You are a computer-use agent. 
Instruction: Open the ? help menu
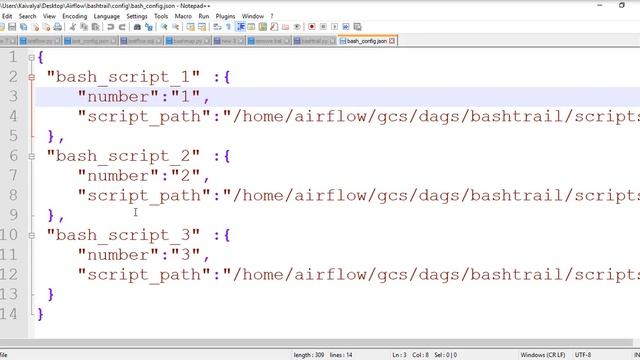click(x=272, y=16)
